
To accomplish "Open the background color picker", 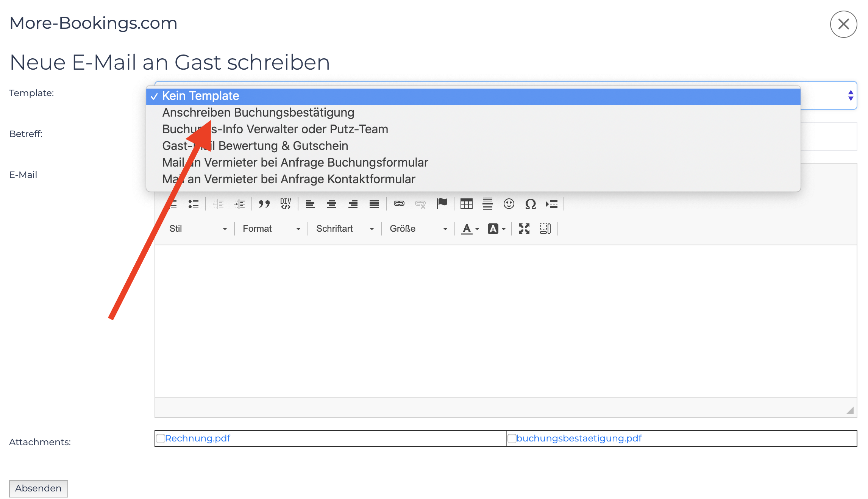I will [x=496, y=229].
